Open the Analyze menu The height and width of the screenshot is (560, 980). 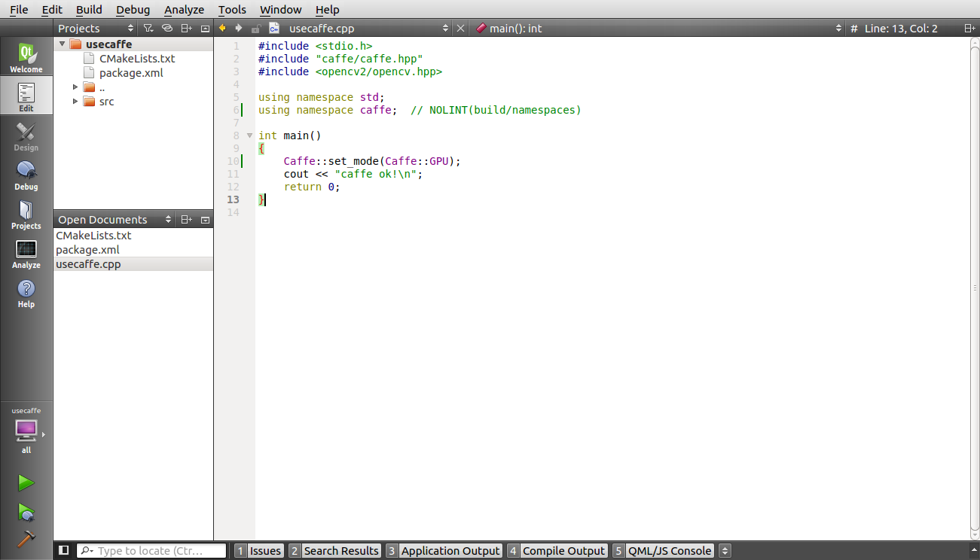click(184, 10)
